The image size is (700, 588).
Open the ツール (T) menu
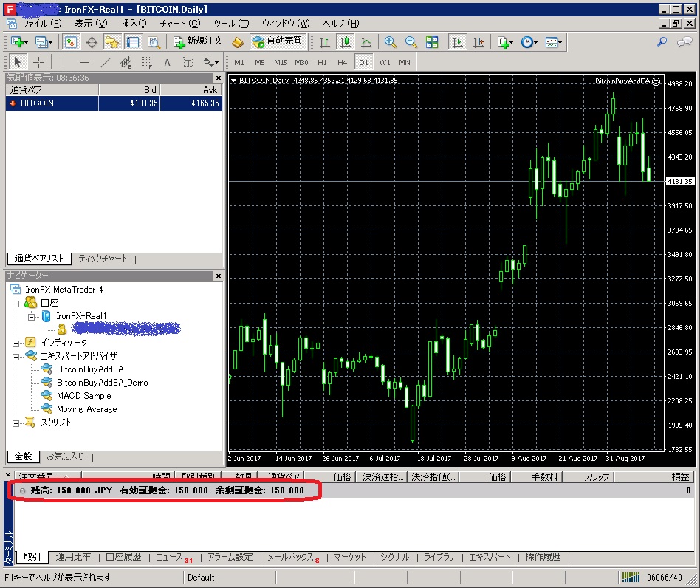tap(231, 23)
